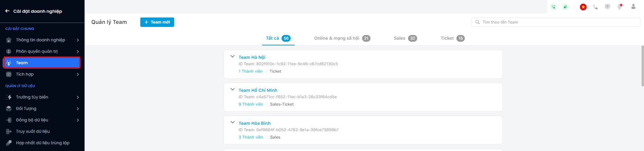This screenshot has width=644, height=151.
Task: Click the green incoming call status icon
Action: pyautogui.click(x=553, y=7)
